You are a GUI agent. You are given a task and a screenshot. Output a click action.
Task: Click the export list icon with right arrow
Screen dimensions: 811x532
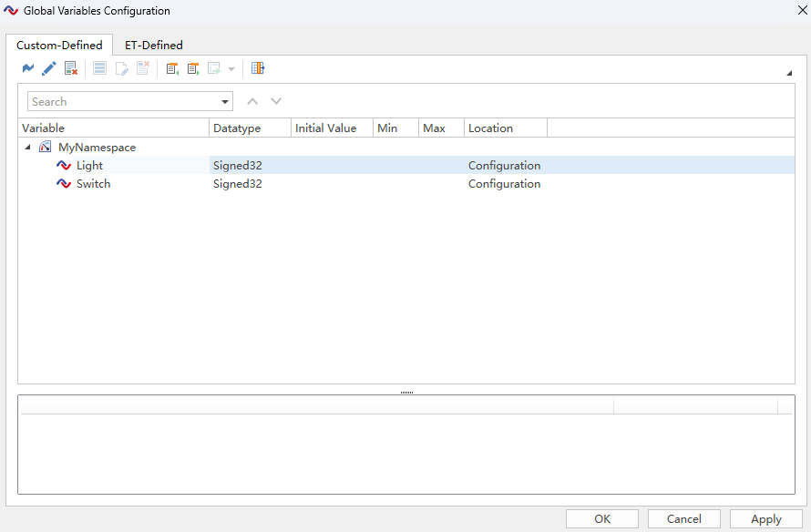(193, 68)
